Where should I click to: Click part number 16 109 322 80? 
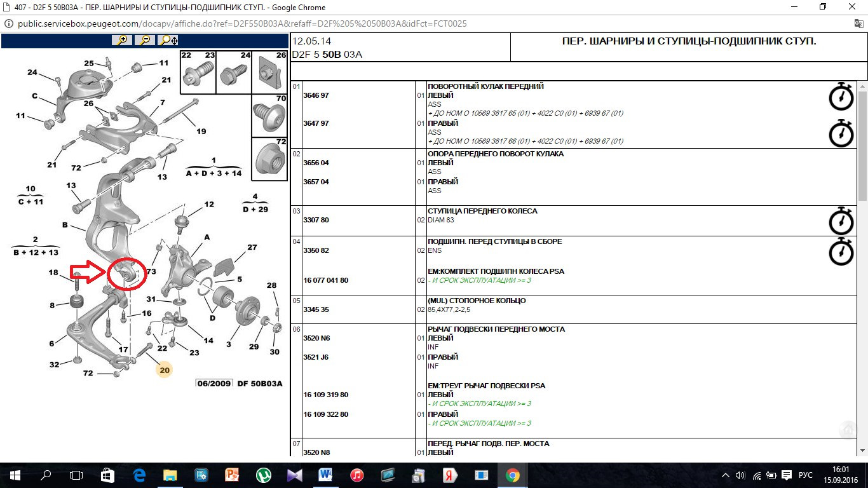pyautogui.click(x=326, y=414)
